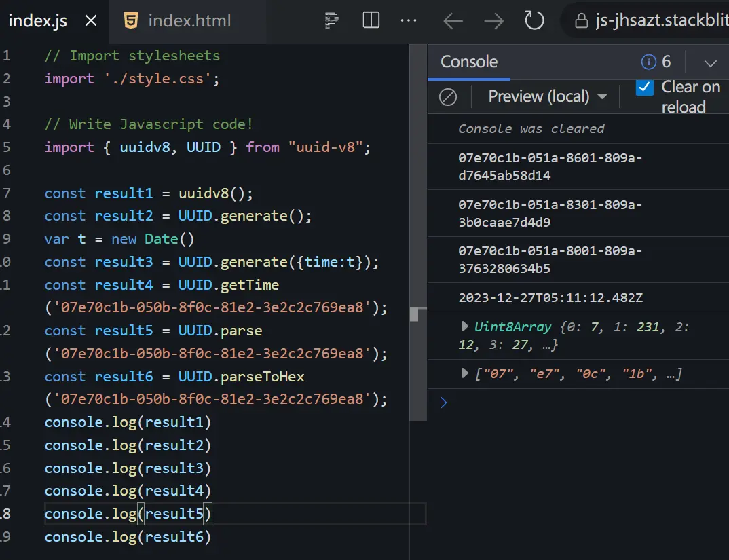Image resolution: width=729 pixels, height=560 pixels.
Task: Expand the Uint8Array console entry
Action: point(465,326)
